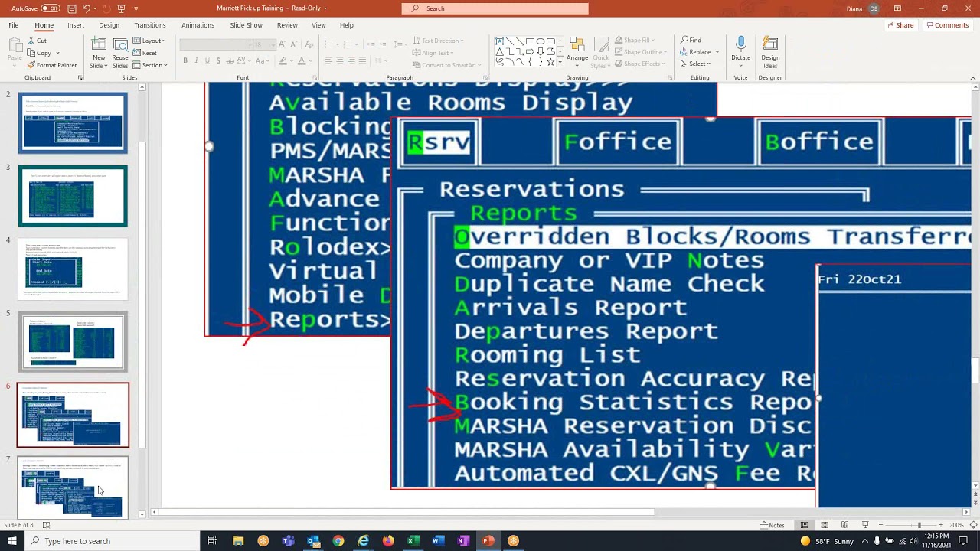Activate the Format Painter tool
Screen dimensions: 980x551
[x=52, y=65]
